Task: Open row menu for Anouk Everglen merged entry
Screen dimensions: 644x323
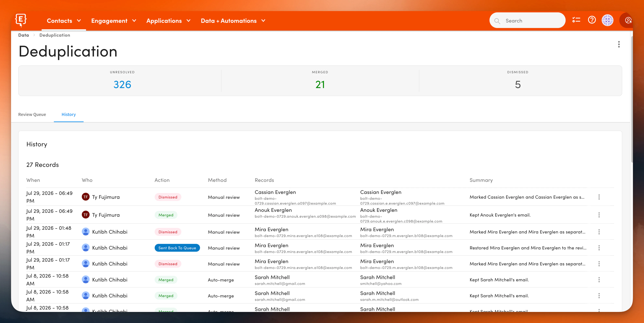Action: tap(599, 215)
